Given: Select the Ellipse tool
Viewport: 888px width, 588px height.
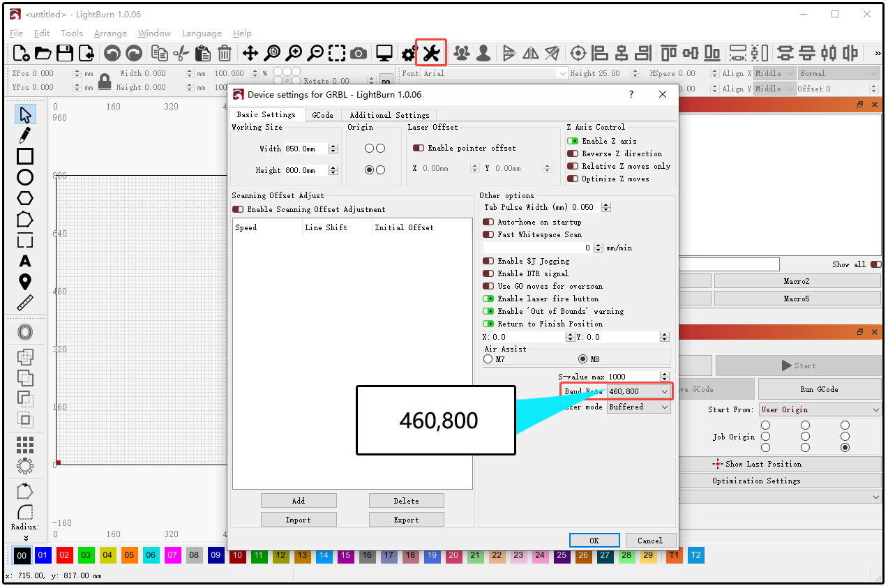Looking at the screenshot, I should click(25, 177).
